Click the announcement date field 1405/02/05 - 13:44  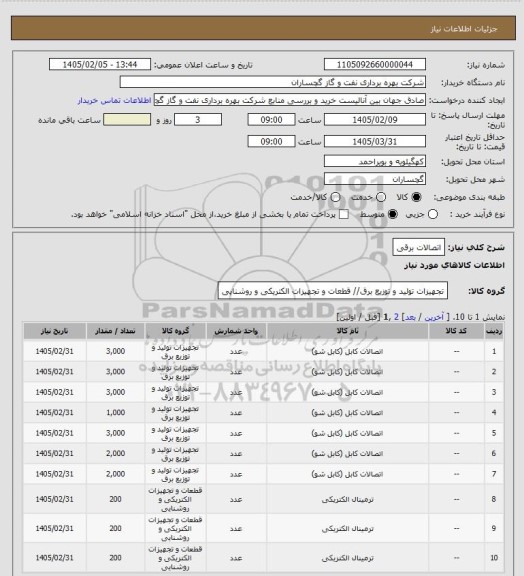point(100,64)
